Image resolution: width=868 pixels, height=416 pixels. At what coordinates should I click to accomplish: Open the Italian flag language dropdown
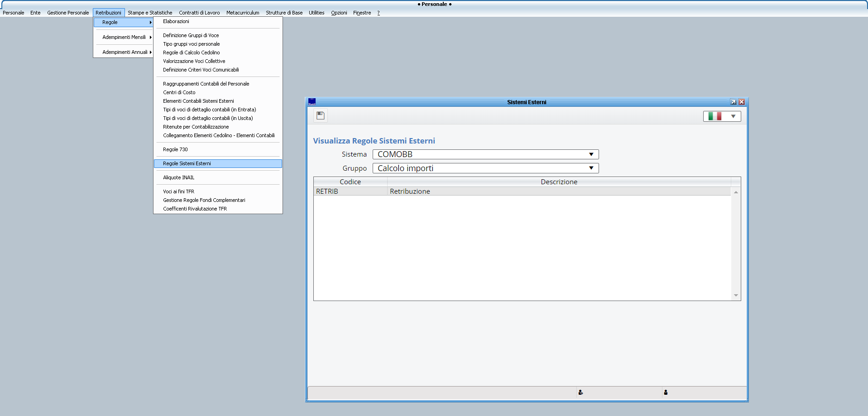coord(722,116)
